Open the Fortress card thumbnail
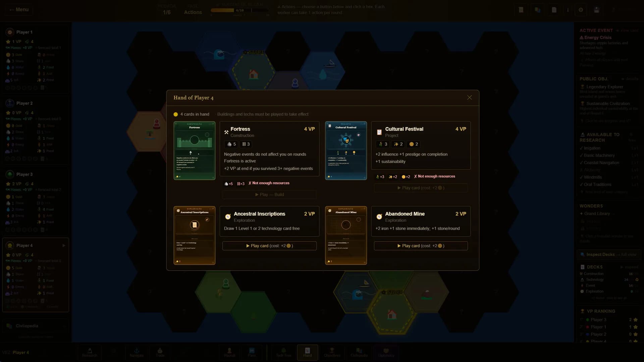The image size is (644, 362). tap(195, 150)
